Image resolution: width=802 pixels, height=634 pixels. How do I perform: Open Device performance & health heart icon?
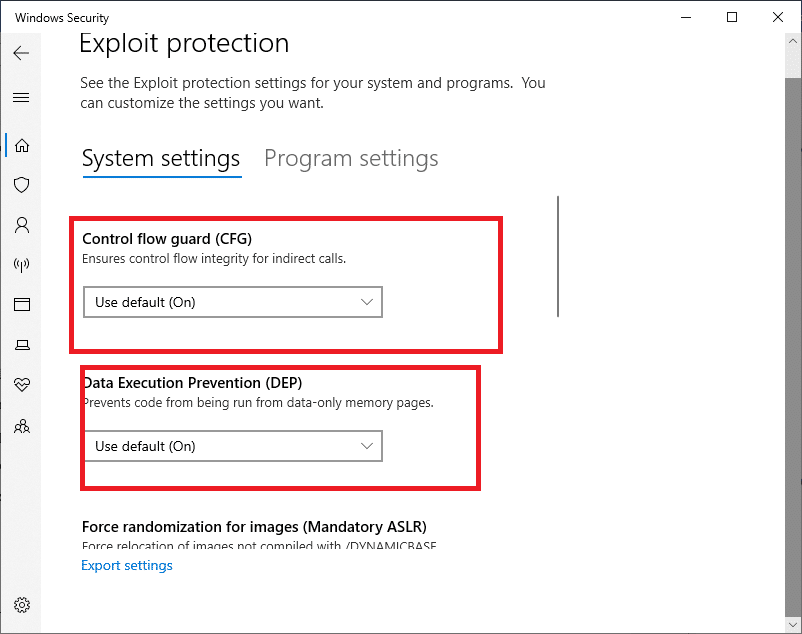click(22, 385)
